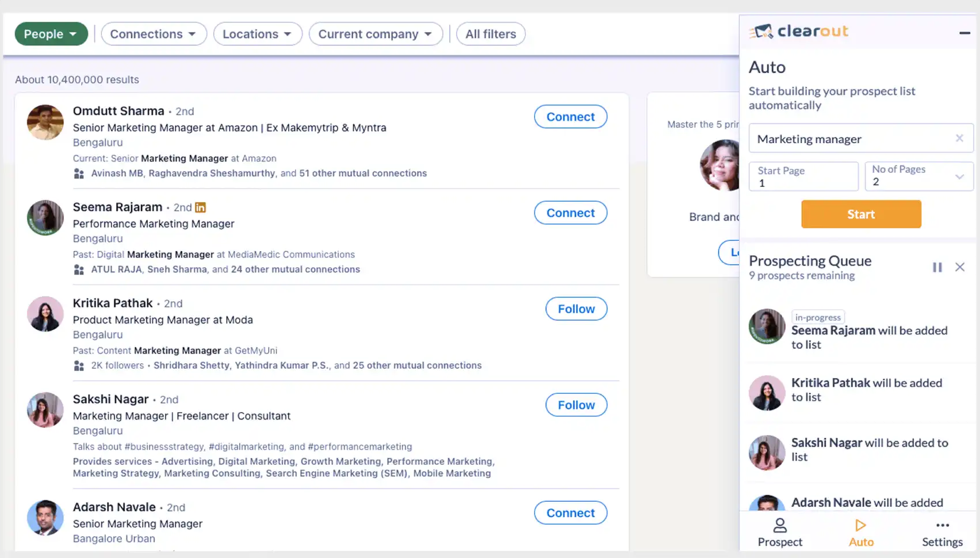980x558 pixels.
Task: Click the orange Start button
Action: (x=861, y=214)
